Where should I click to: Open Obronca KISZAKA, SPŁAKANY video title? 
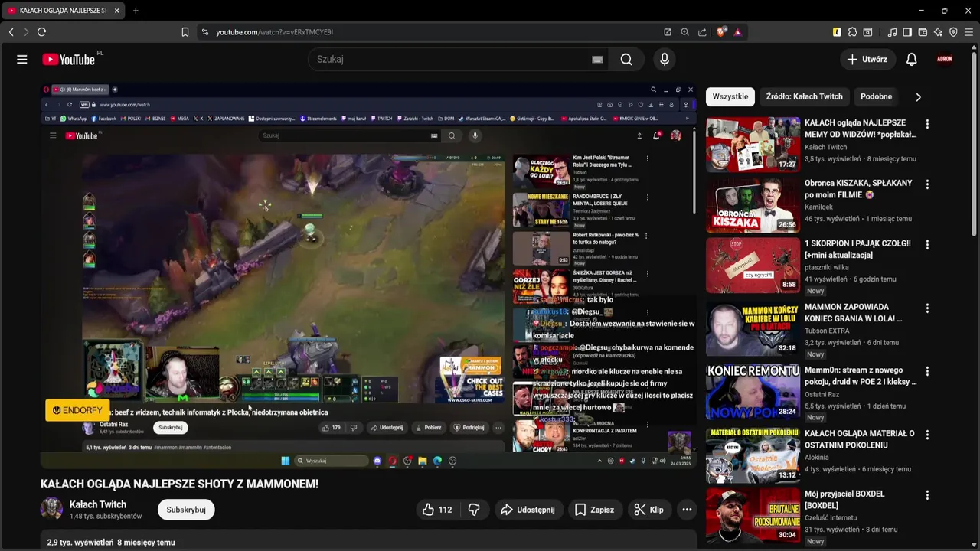pos(858,189)
